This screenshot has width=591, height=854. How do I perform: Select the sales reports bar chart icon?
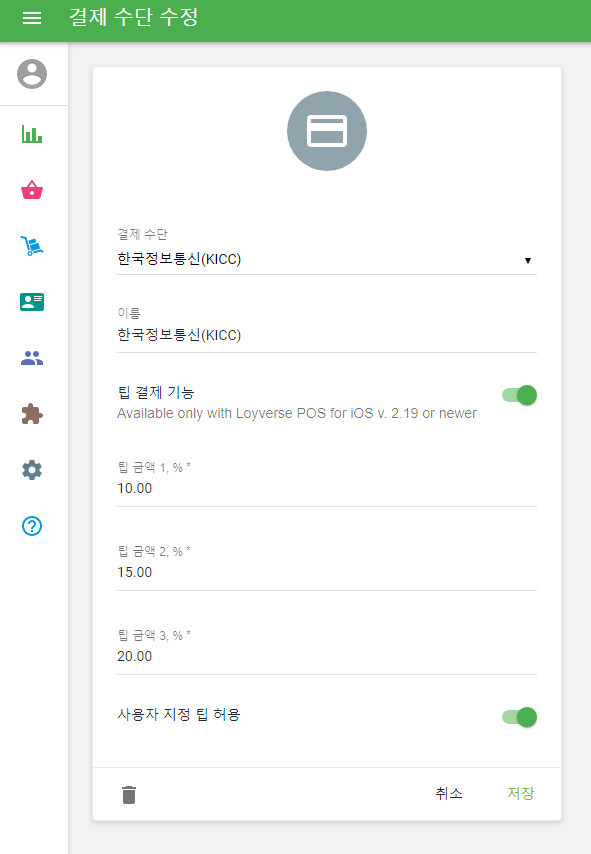(x=32, y=134)
